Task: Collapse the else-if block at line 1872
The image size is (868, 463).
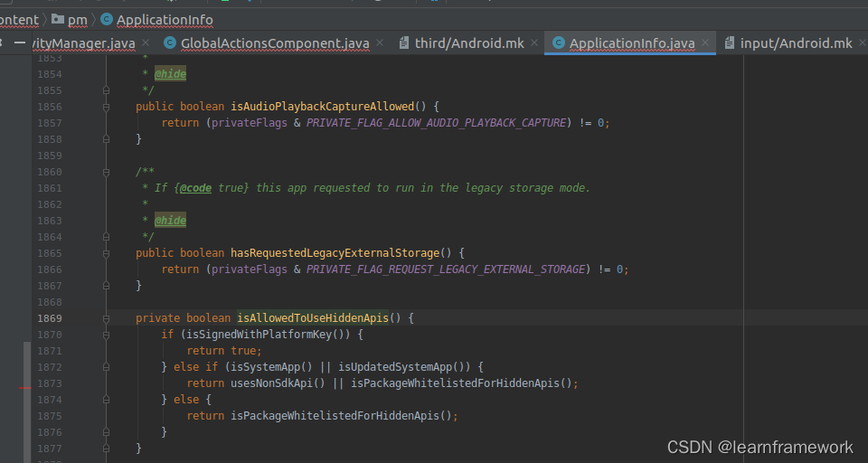Action: coord(107,367)
